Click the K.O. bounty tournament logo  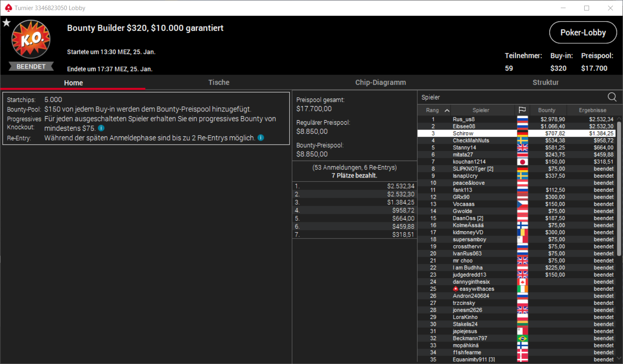click(x=31, y=39)
